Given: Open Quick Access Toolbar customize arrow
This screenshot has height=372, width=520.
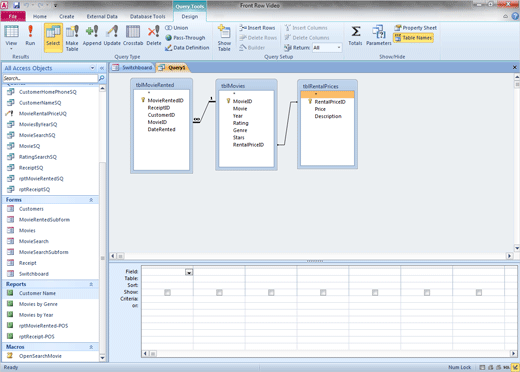Looking at the screenshot, I should click(55, 5).
